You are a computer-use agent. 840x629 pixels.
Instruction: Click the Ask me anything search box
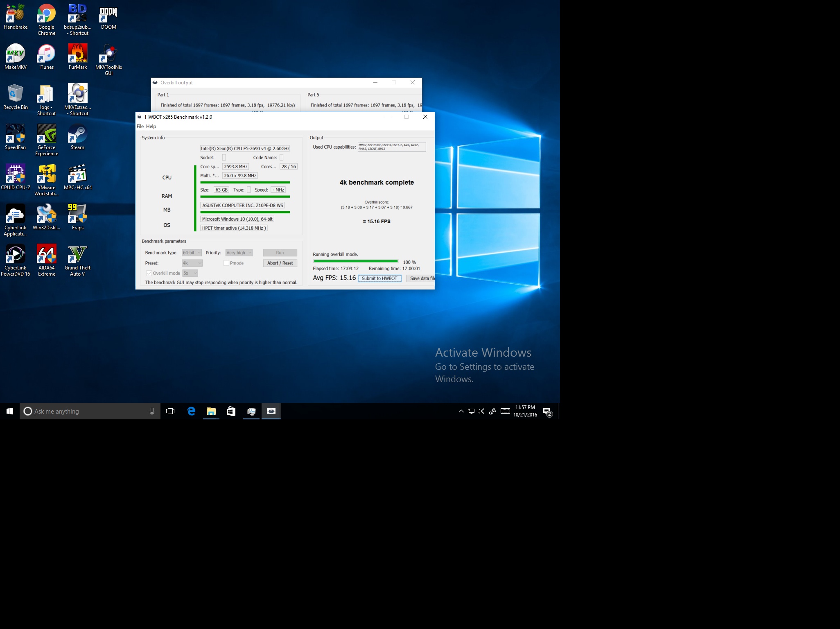[x=90, y=411]
